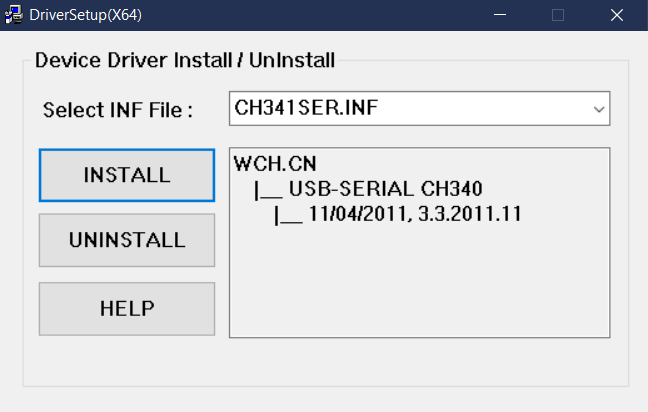
Task: Click the INSTALL button
Action: (127, 176)
